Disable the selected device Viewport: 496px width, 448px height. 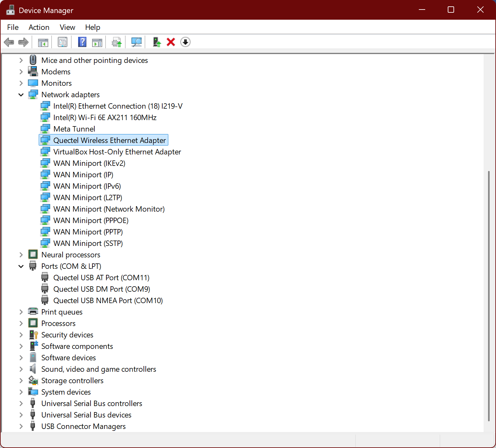(x=185, y=42)
